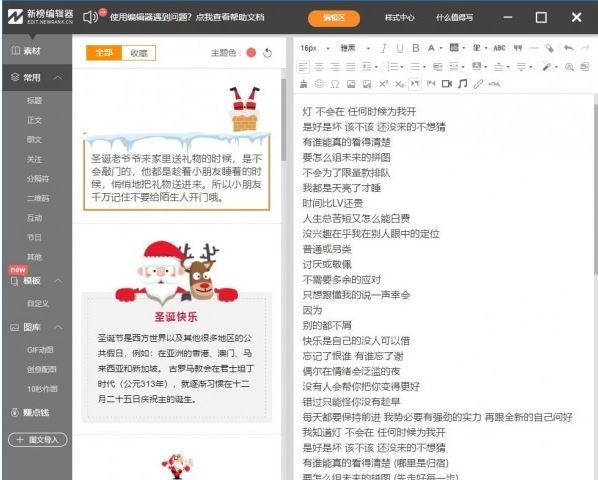Switch to HTML source view
Screen dimensions: 598x480
coord(494,84)
